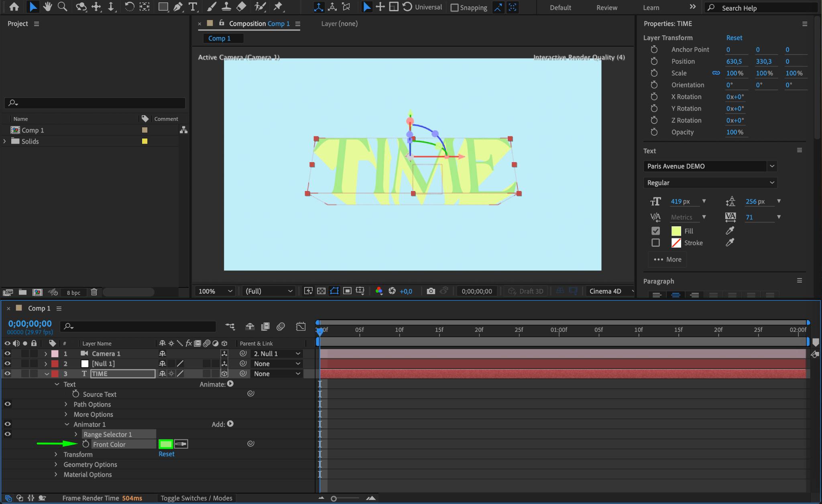
Task: Click the Front Color stopwatch icon
Action: coord(85,444)
